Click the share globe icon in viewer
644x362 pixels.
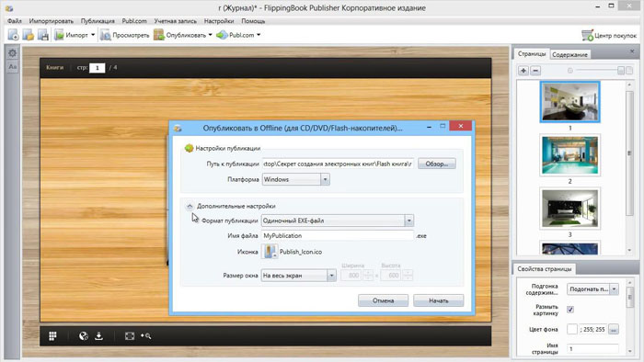click(x=84, y=336)
